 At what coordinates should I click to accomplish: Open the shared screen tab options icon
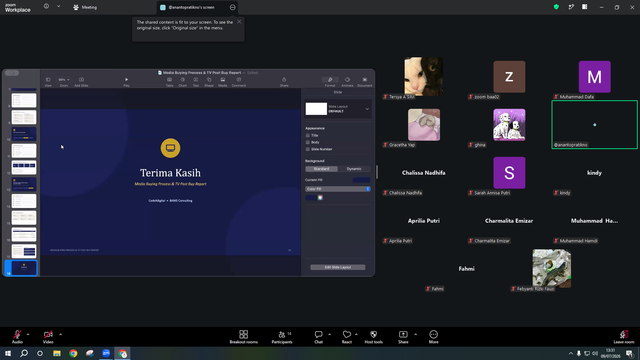232,7
